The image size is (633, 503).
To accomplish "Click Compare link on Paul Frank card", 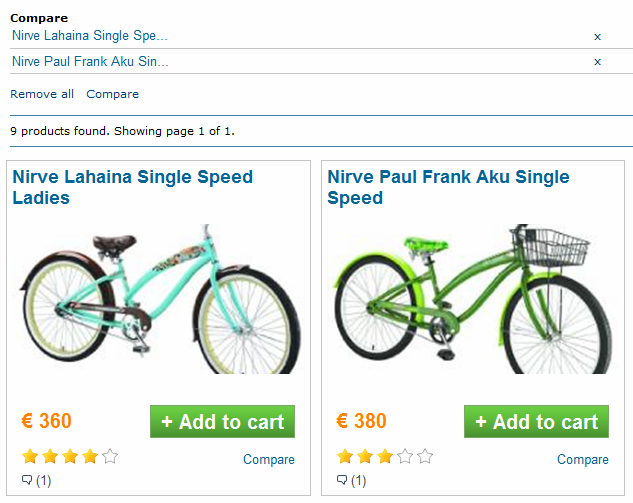I will (582, 460).
